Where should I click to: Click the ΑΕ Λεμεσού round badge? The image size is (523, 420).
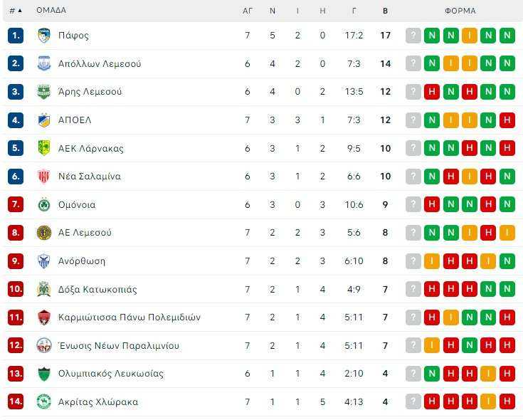43,233
